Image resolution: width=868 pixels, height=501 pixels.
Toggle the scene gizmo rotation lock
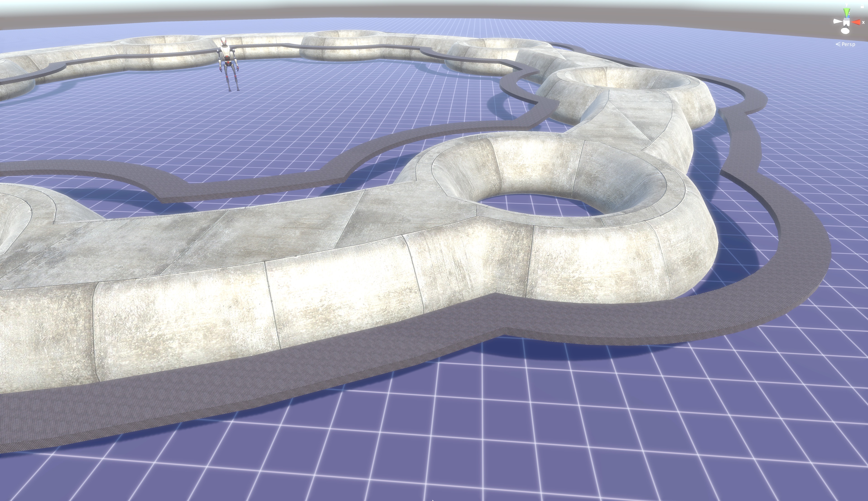862,6
